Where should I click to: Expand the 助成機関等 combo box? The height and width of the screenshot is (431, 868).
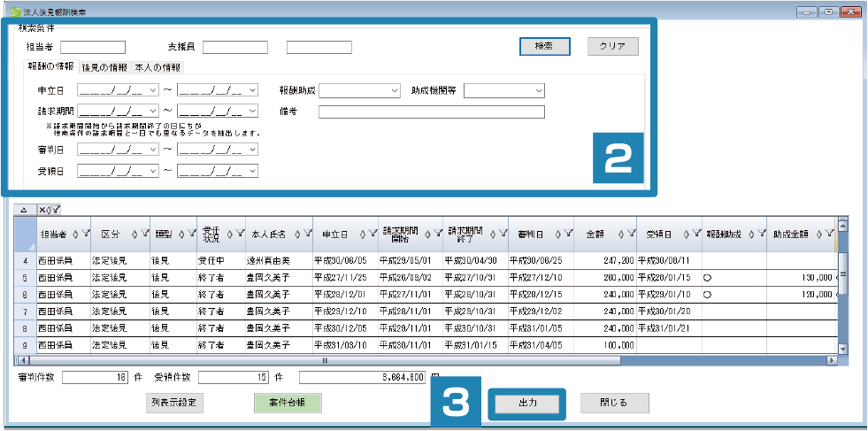[x=538, y=90]
